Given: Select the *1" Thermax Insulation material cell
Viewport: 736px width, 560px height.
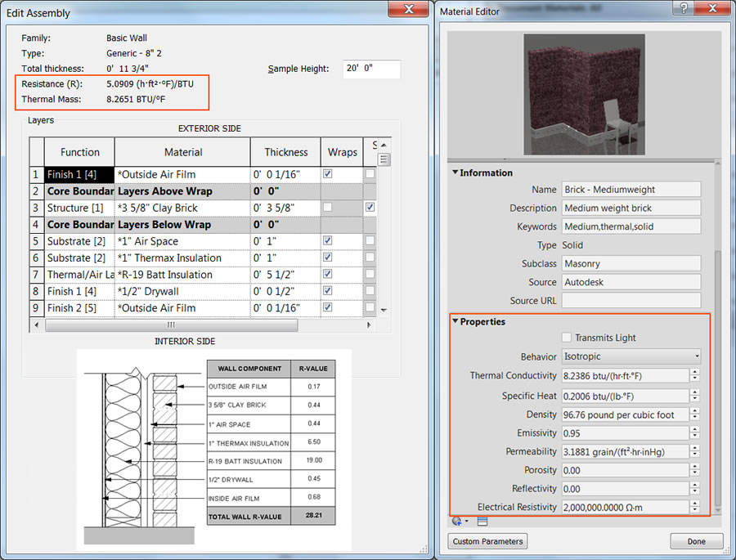Looking at the screenshot, I should (x=182, y=258).
